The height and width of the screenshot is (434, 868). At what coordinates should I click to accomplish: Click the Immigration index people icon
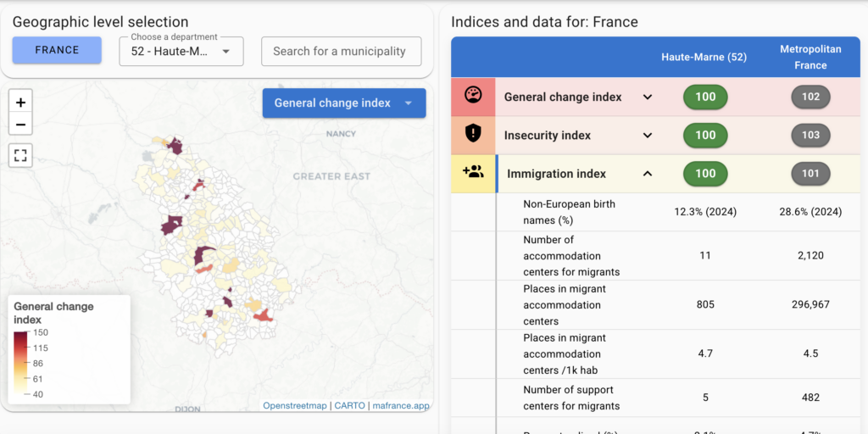(x=473, y=172)
